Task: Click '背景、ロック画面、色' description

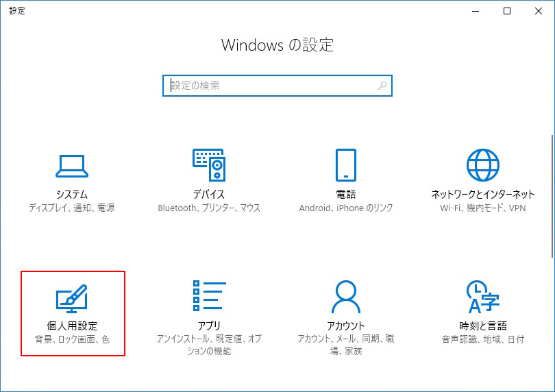Action: tap(72, 339)
